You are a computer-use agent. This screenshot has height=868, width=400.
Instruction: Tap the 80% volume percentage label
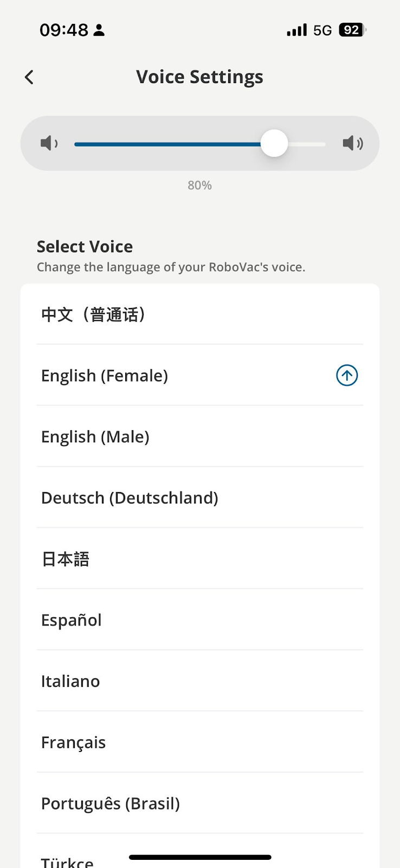click(x=199, y=186)
